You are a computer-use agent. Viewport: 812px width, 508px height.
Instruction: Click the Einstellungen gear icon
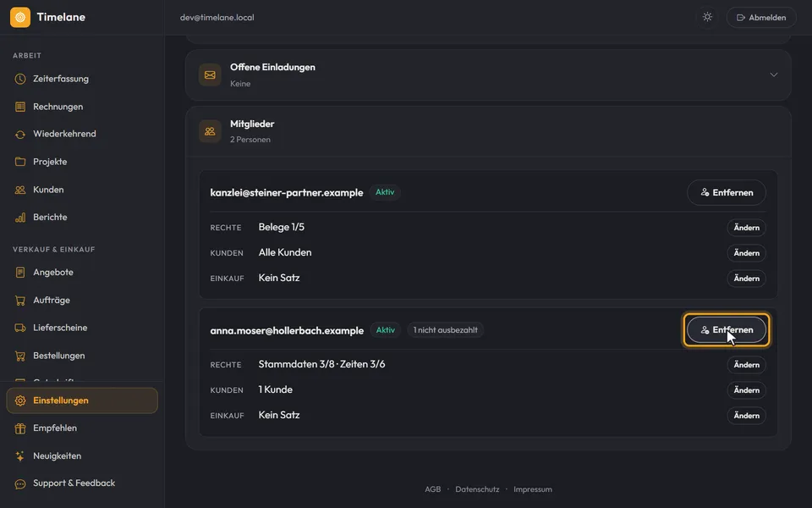pyautogui.click(x=20, y=400)
